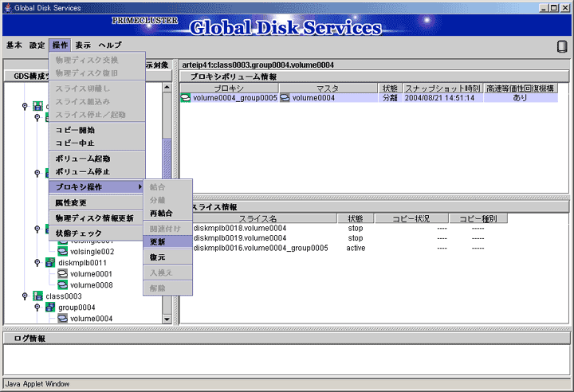Click the disabled 結合 submenu entry
Image resolution: width=574 pixels, height=392 pixels.
[167, 187]
